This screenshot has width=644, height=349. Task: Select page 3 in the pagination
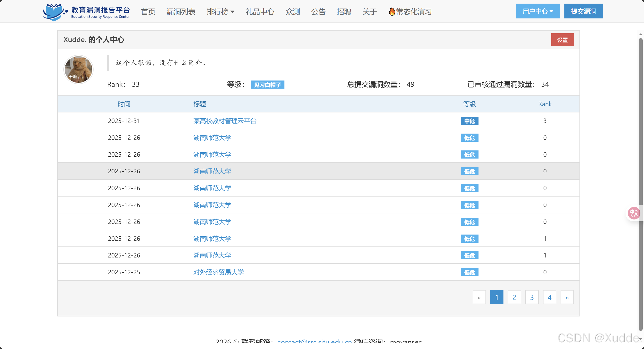point(532,297)
